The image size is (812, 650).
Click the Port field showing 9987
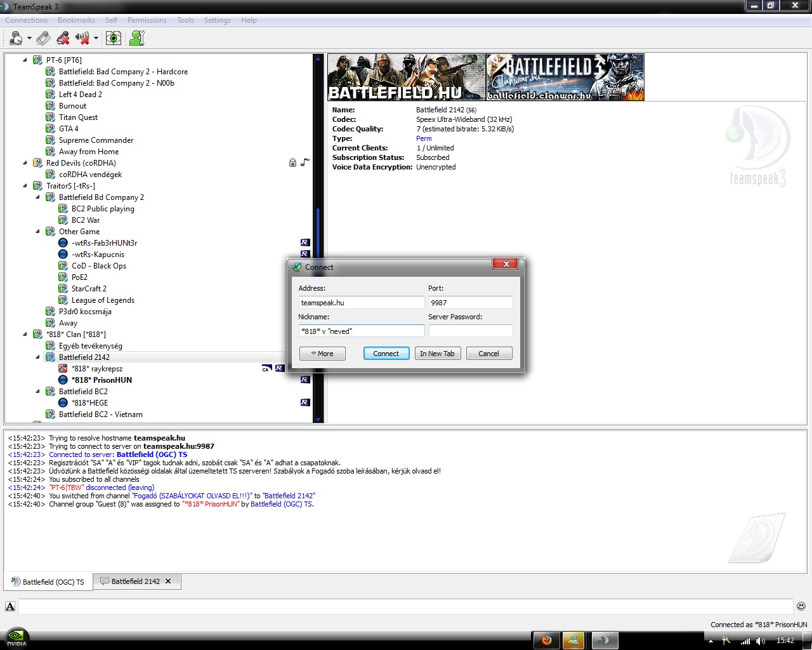(x=471, y=303)
